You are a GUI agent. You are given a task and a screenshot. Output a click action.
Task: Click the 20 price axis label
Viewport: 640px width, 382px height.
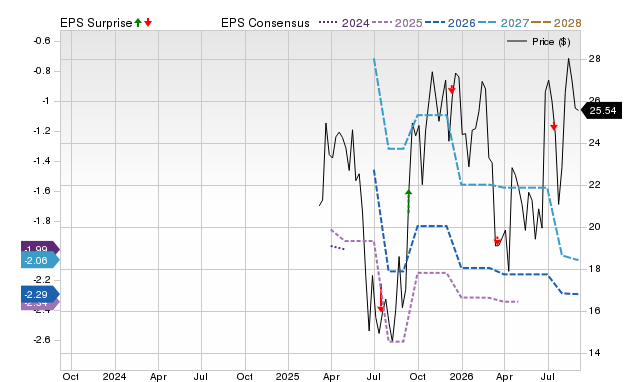(594, 227)
